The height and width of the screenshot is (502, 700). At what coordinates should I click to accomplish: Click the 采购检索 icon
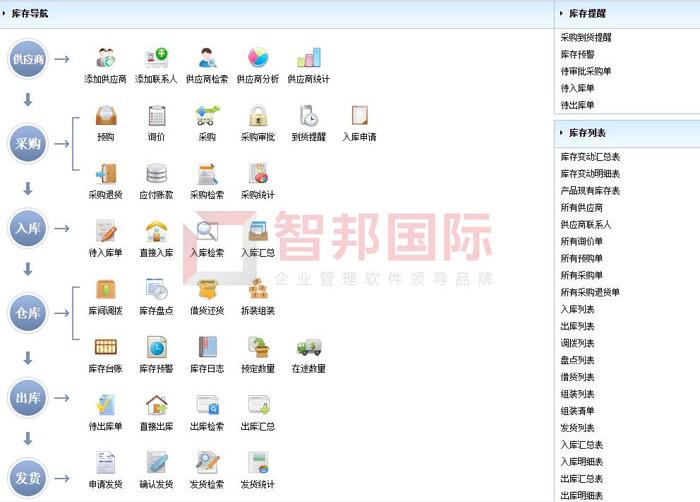tap(207, 173)
